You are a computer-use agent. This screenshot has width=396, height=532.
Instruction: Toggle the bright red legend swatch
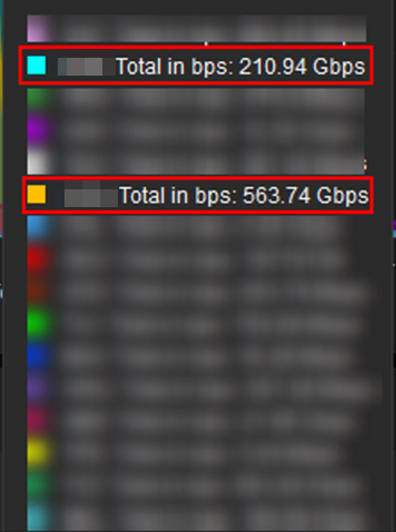38,259
